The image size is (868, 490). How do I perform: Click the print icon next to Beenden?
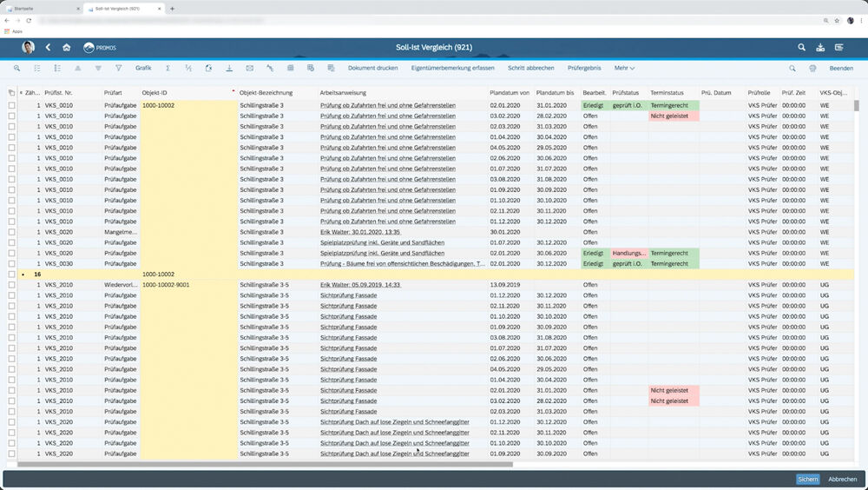point(812,68)
